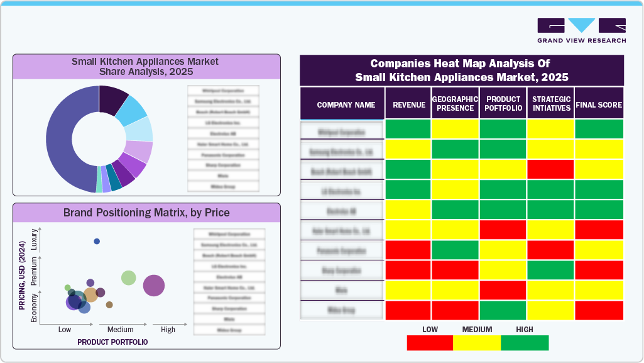
Task: Click the dark purple donut segment at top
Action: click(x=111, y=99)
